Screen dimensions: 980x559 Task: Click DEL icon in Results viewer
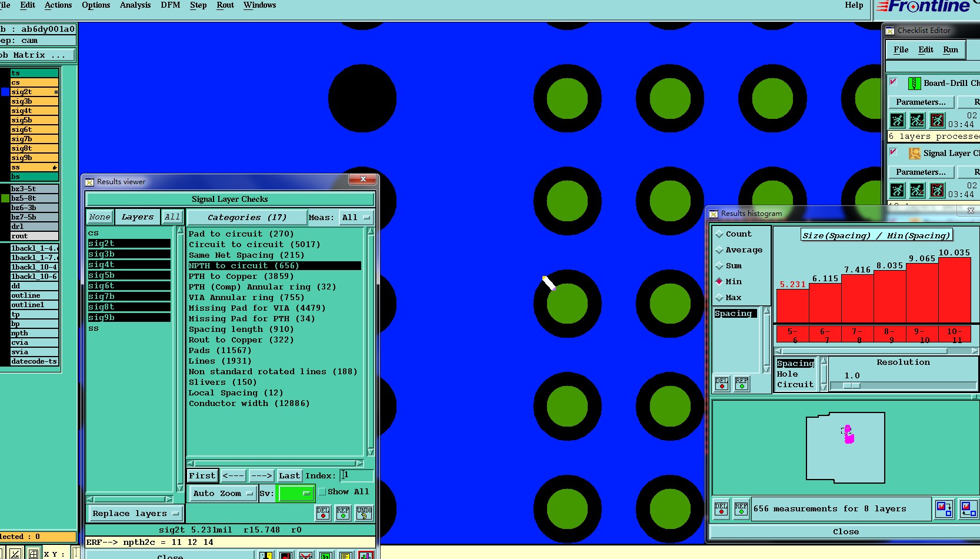pyautogui.click(x=323, y=513)
